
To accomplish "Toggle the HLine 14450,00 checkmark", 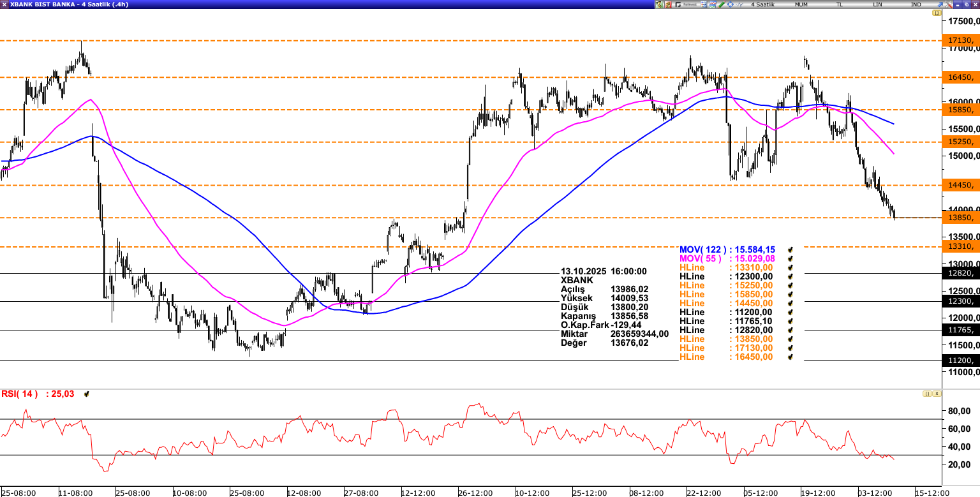I will point(791,304).
